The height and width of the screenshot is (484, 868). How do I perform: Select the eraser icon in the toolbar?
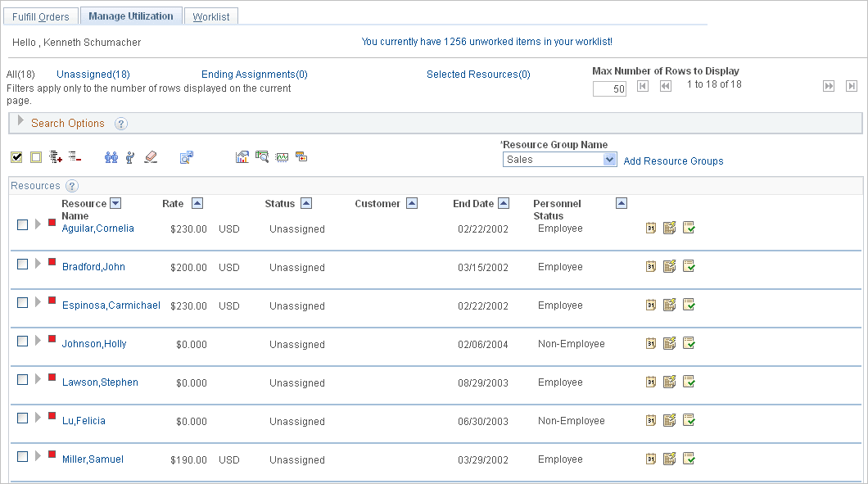pos(151,156)
